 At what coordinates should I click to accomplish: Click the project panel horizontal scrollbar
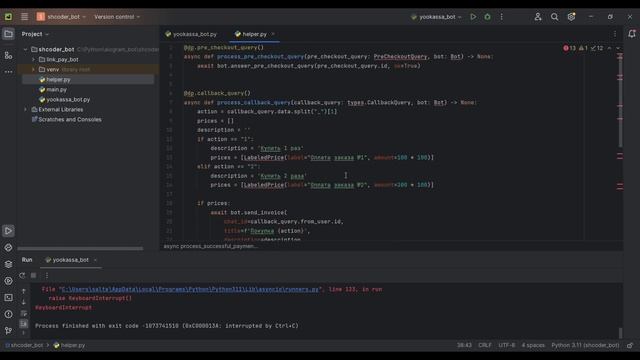coord(80,248)
